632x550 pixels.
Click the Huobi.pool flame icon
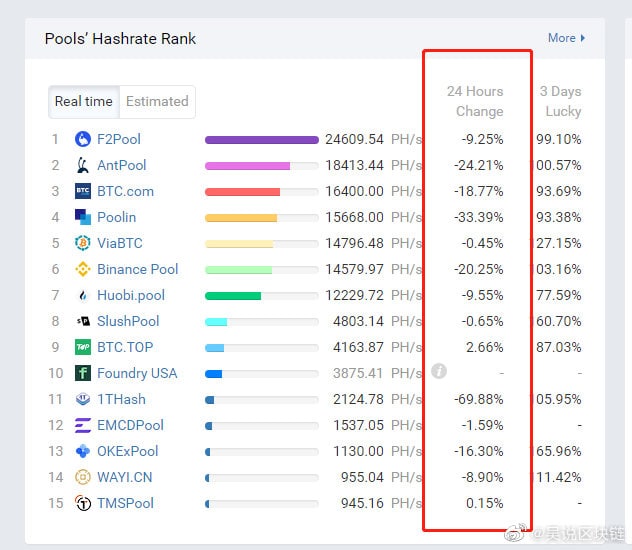(x=83, y=295)
